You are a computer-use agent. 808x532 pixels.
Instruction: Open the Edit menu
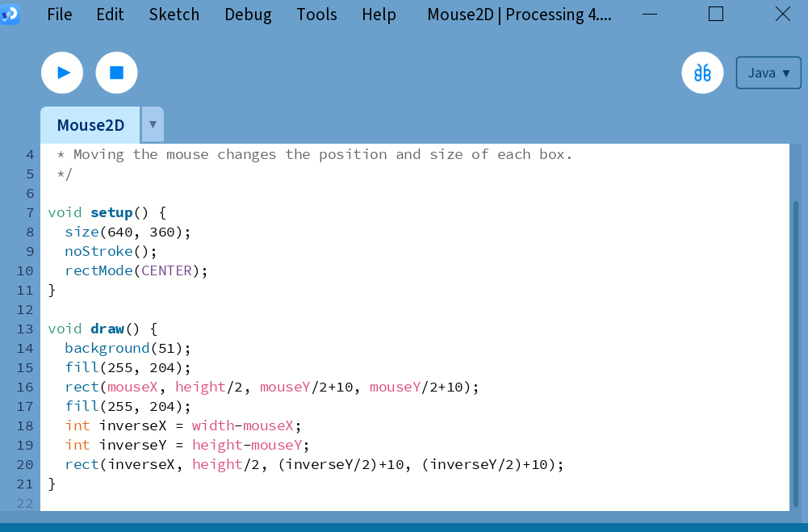[x=110, y=15]
